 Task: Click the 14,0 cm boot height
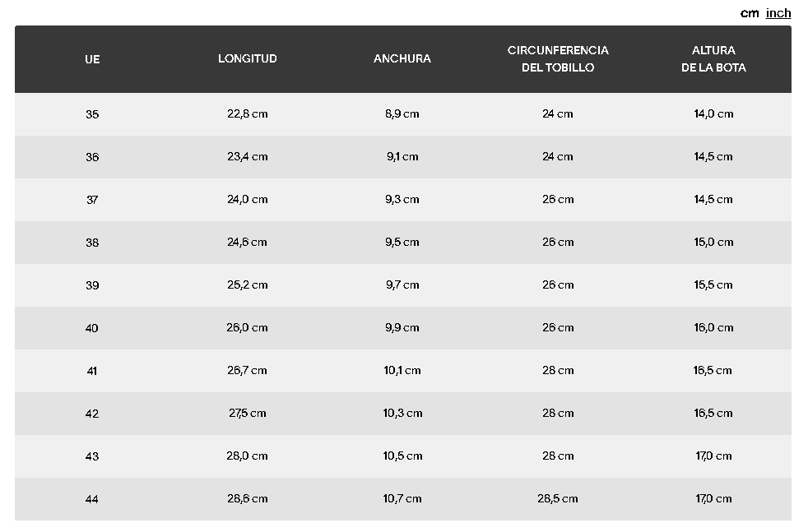713,113
